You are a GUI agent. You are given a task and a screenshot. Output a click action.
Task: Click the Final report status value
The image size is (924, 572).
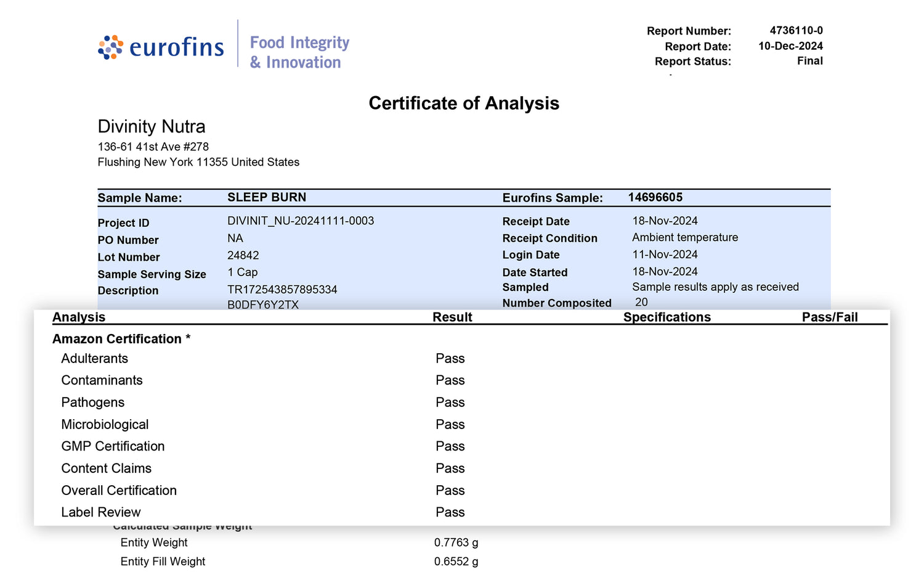[x=809, y=61]
